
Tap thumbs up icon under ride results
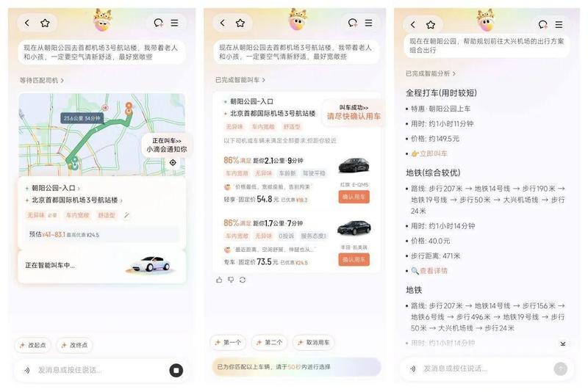tap(219, 280)
